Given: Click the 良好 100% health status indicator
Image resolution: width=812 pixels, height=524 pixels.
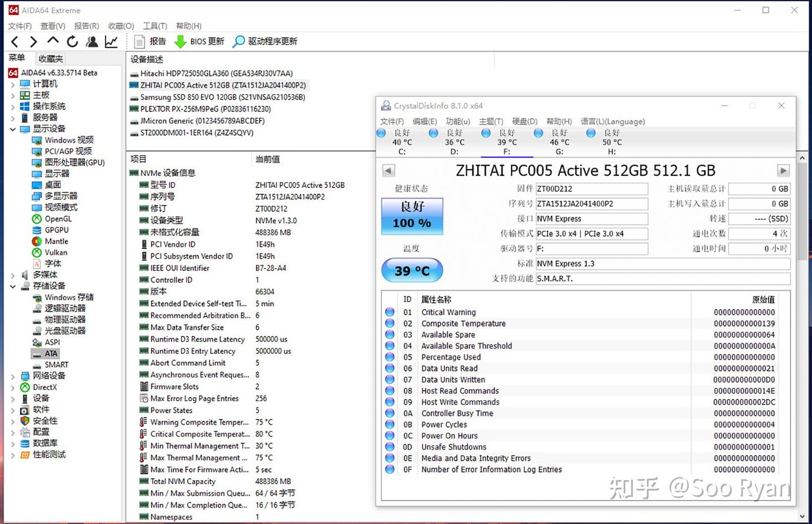Looking at the screenshot, I should (412, 216).
